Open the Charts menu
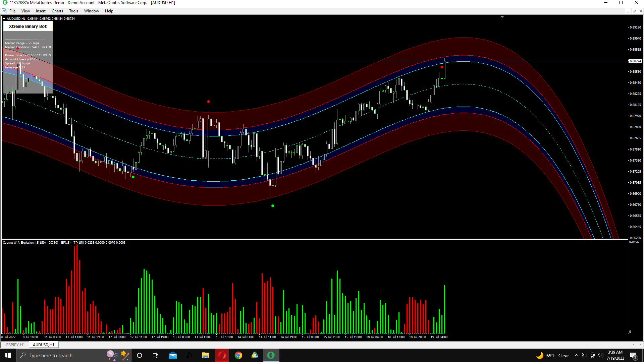The height and width of the screenshot is (362, 644). coord(57,11)
